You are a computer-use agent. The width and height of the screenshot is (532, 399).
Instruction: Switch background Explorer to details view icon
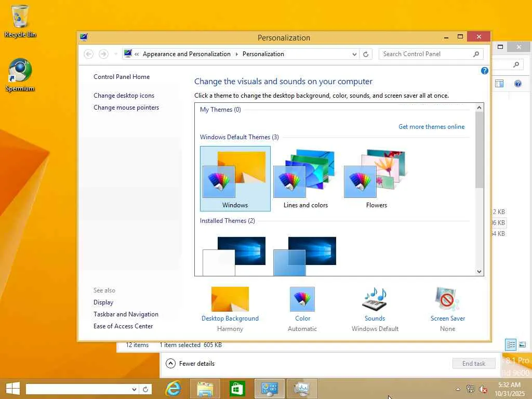click(511, 345)
